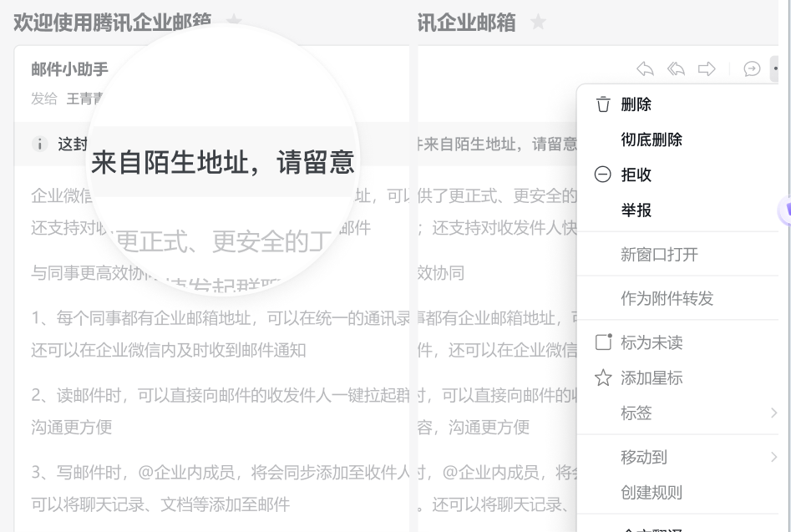Click the line starting 3、写邮件时
Viewport: 791px width, 532px height.
click(x=221, y=472)
